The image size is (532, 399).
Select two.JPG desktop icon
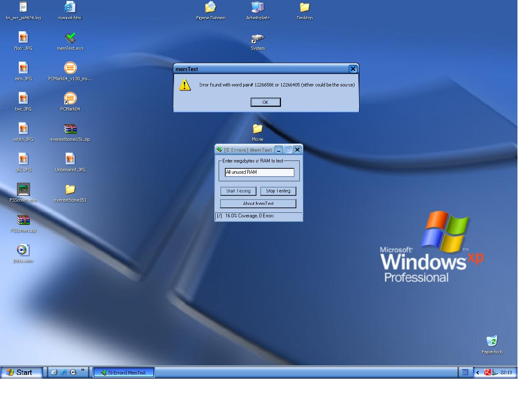(x=23, y=102)
